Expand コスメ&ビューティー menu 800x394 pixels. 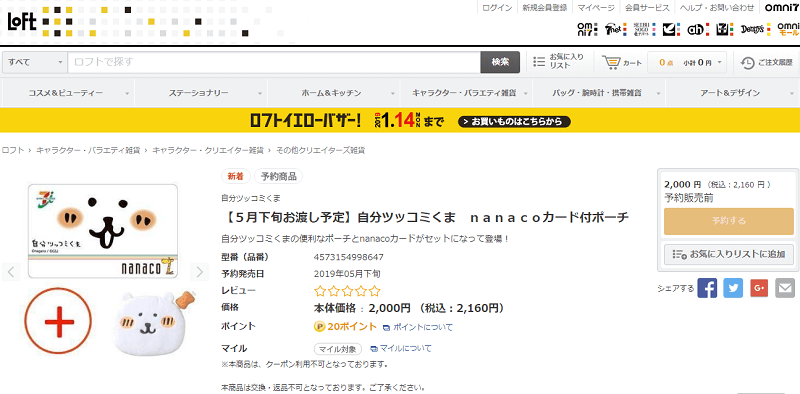pos(69,93)
